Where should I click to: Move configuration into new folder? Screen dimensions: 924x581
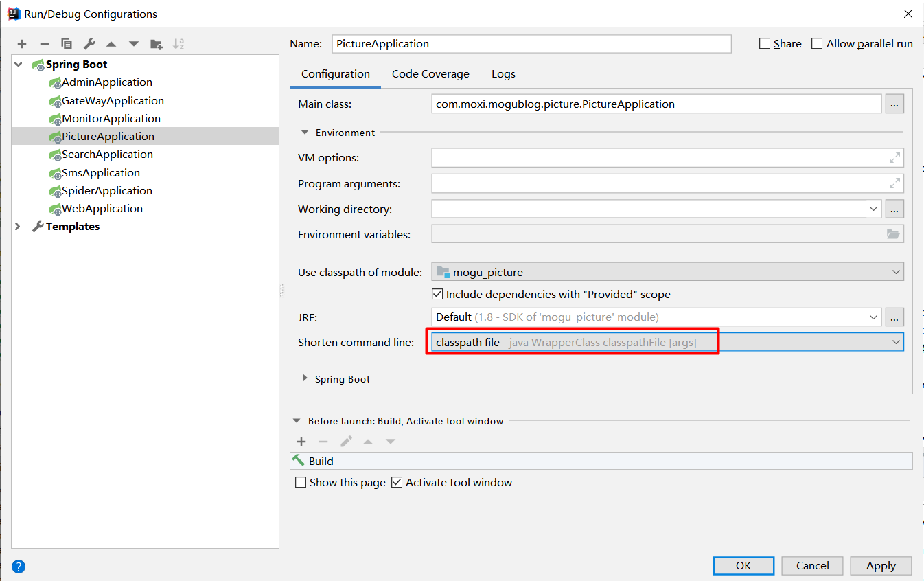tap(157, 44)
